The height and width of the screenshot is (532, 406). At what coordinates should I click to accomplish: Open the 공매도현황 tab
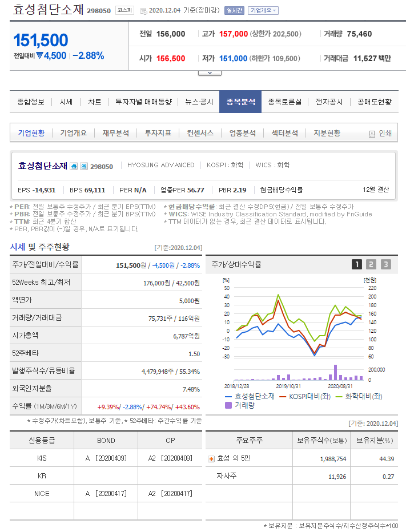coord(375,102)
